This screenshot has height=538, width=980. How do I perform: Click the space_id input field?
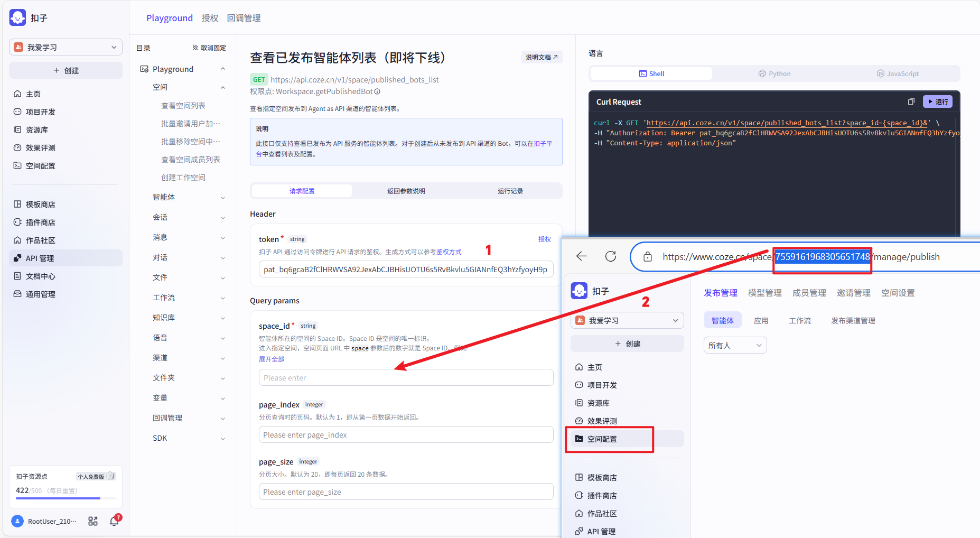(x=406, y=377)
